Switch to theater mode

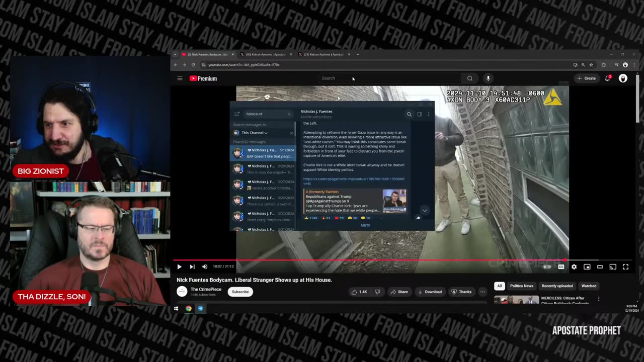click(600, 267)
